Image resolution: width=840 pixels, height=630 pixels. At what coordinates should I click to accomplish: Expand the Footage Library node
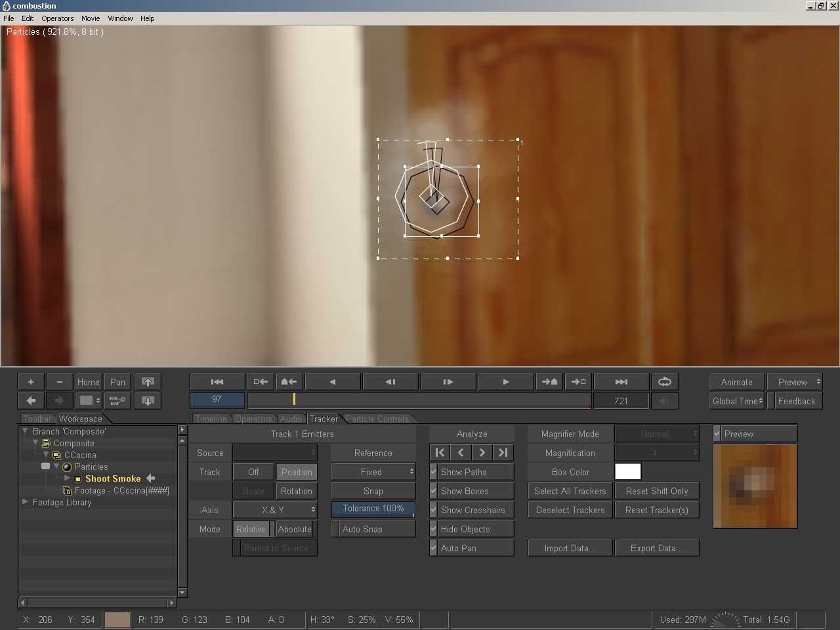click(x=25, y=502)
